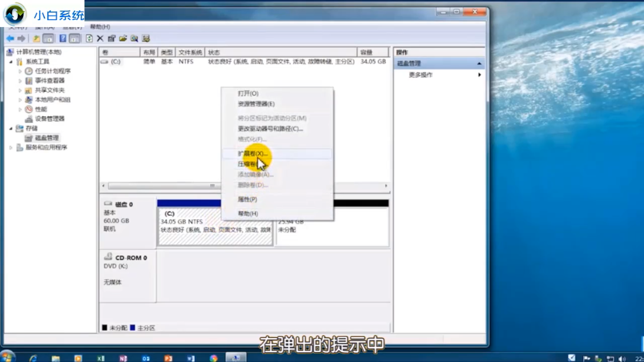Select 设备管理器 in the left tree
Image resolution: width=644 pixels, height=362 pixels.
click(x=50, y=119)
